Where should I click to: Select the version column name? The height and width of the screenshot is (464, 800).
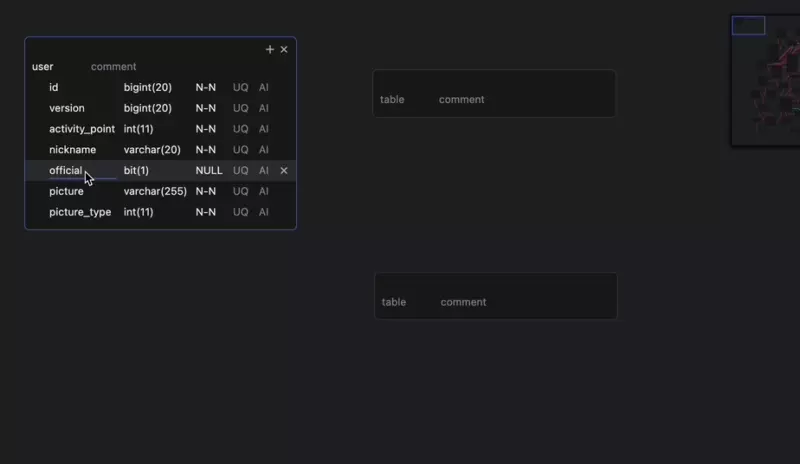67,108
